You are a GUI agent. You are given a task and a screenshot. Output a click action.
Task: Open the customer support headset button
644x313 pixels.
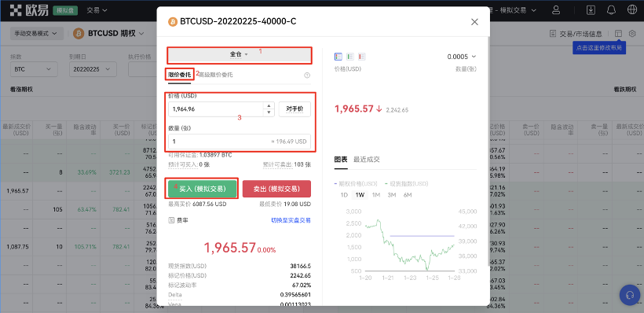[x=630, y=295]
